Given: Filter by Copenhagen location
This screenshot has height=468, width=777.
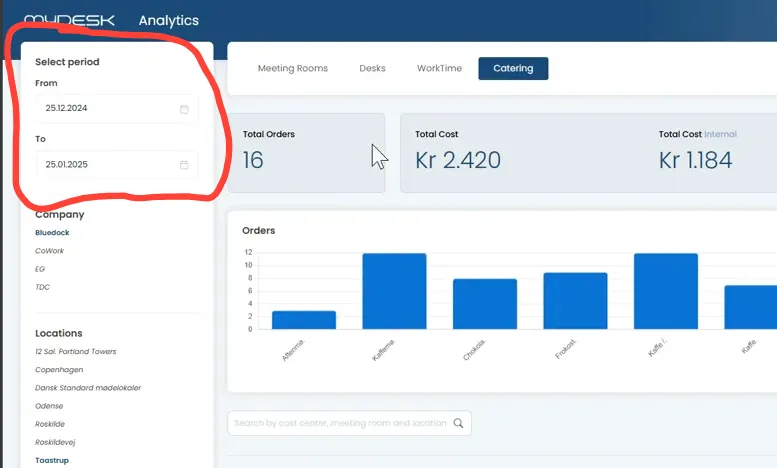Looking at the screenshot, I should click(59, 370).
